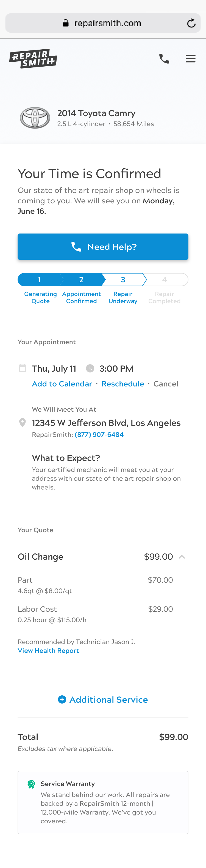Call the RepairSmith (877) 907-6484 number
This screenshot has width=206, height=868.
pos(99,435)
